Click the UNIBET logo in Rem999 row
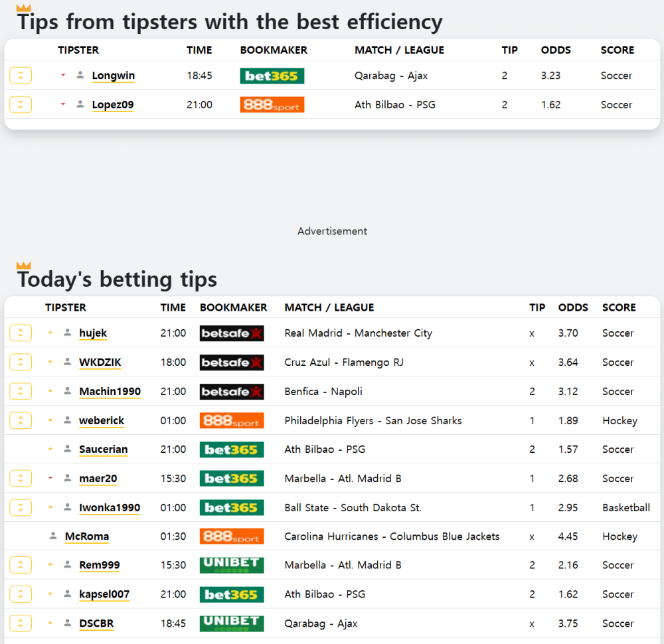664x644 pixels. coord(232,565)
